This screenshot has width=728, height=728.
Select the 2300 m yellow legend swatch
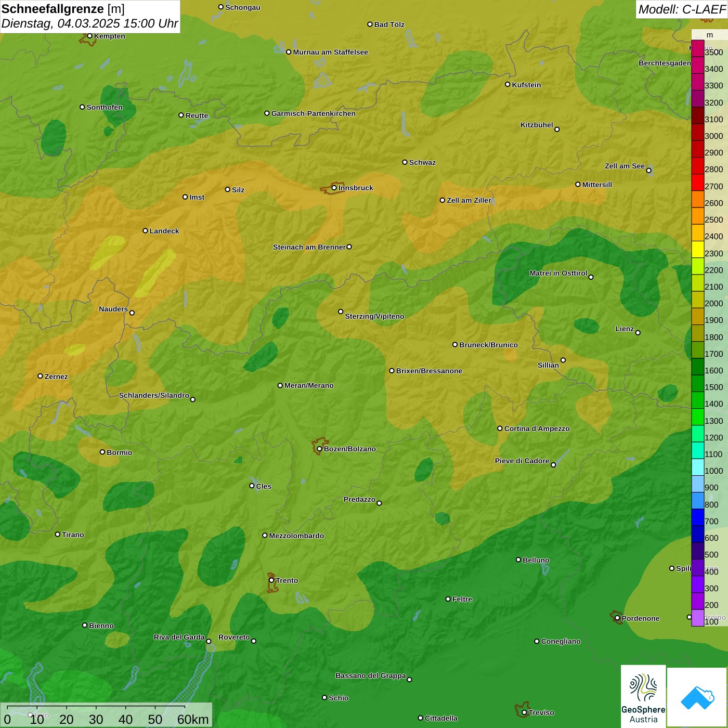697,250
